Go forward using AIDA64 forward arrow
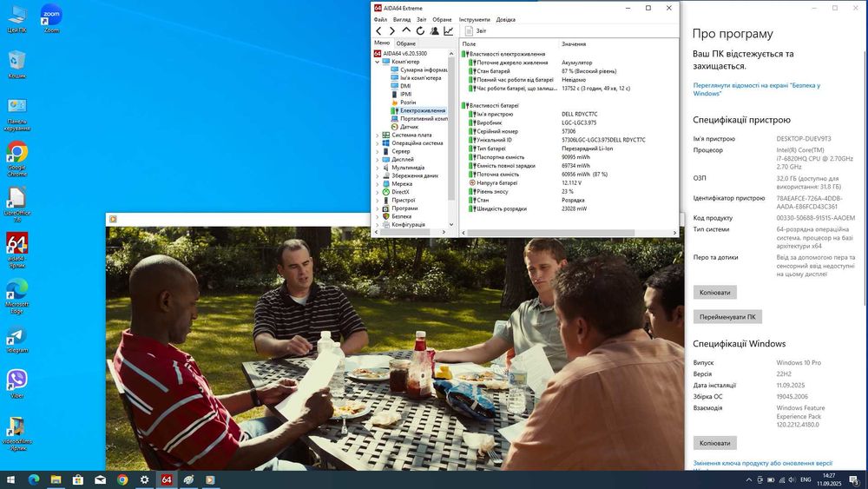Image resolution: width=868 pixels, height=489 pixels. [392, 31]
